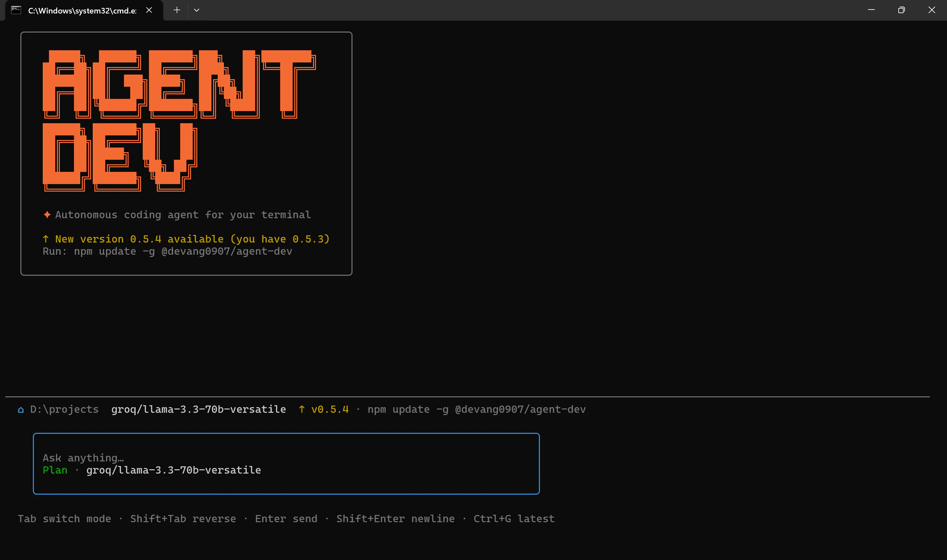Screen dimensions: 947x560
Task: Click the green Plan mode label
Action: click(55, 470)
